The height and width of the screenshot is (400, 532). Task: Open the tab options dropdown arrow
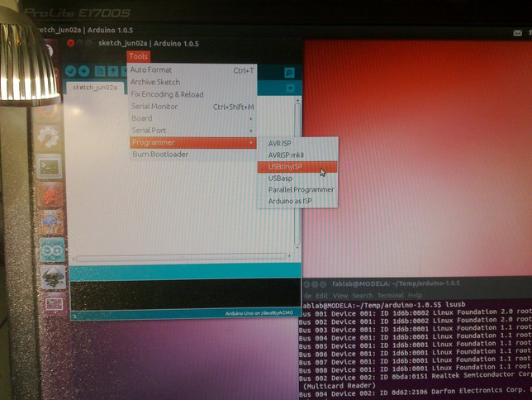291,88
